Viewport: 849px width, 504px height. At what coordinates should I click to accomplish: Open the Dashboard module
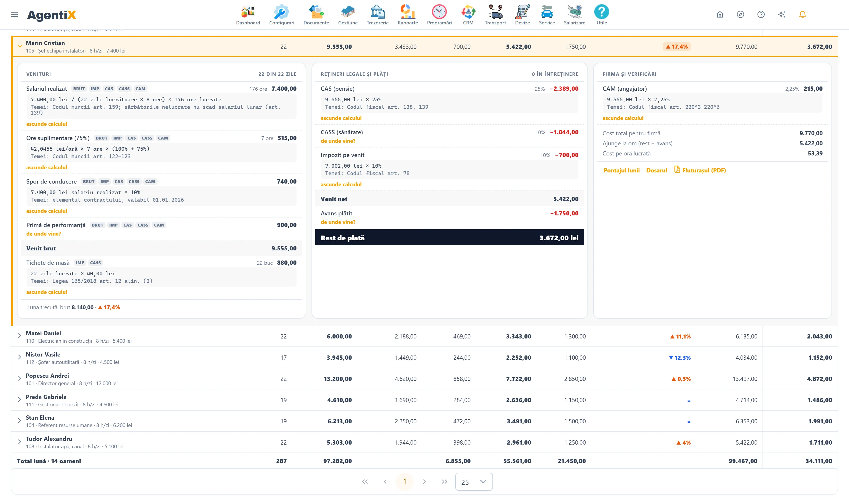point(248,15)
